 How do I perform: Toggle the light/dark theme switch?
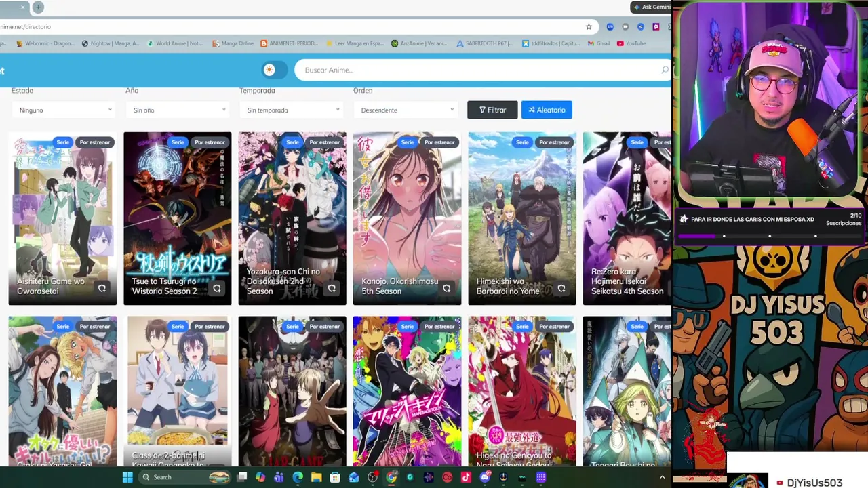click(275, 70)
